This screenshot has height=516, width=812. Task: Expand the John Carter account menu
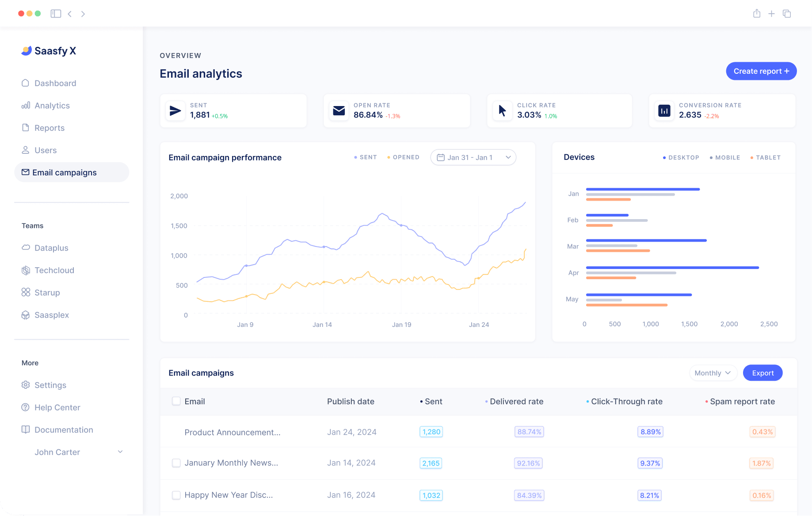pyautogui.click(x=120, y=451)
